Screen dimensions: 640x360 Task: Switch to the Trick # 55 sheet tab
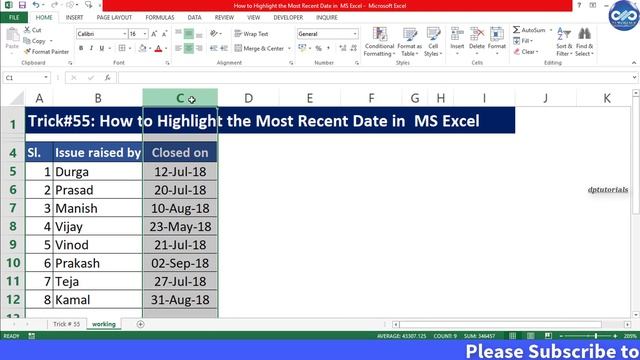click(x=67, y=324)
